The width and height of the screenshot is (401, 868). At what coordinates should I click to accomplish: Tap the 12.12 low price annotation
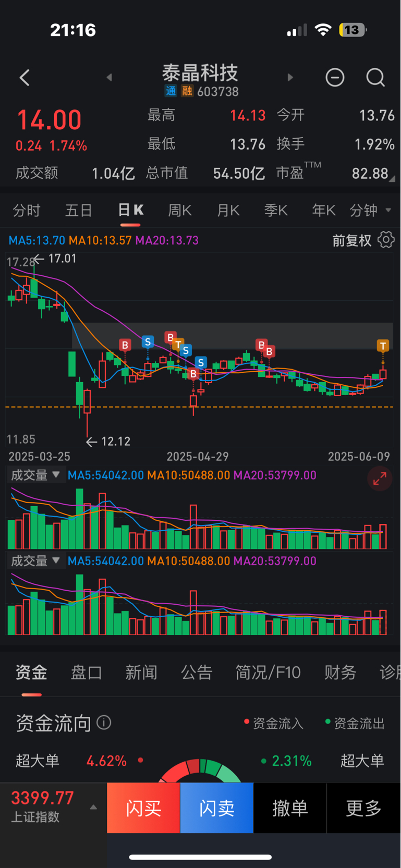coord(115,442)
